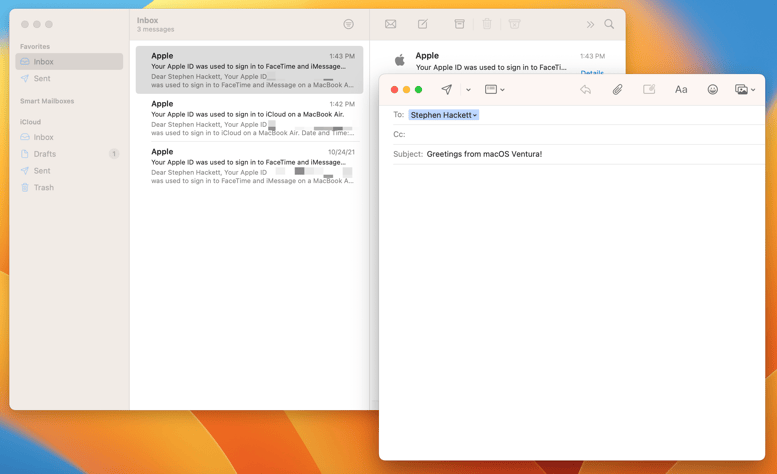Click the reply arrow icon in compose toolbar

pyautogui.click(x=586, y=90)
